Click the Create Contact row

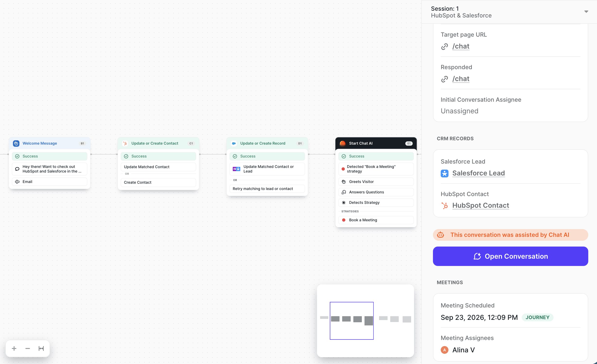click(158, 182)
